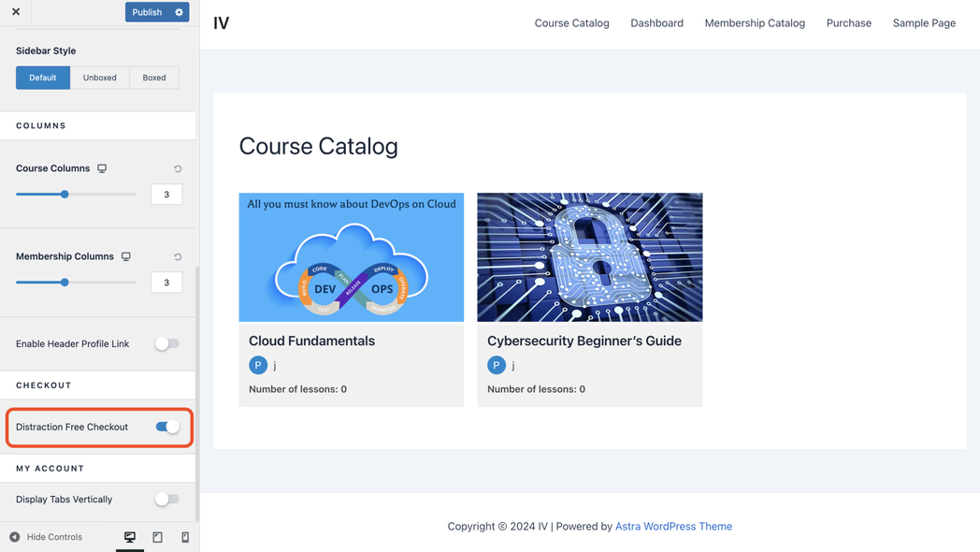Reset the Membership Columns value
Screen dimensions: 980x552
(x=178, y=257)
